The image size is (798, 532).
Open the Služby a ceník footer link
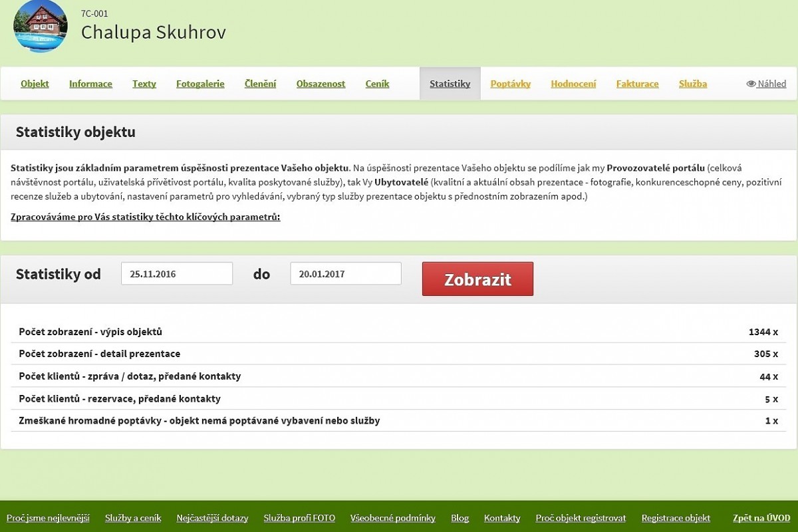tap(133, 518)
